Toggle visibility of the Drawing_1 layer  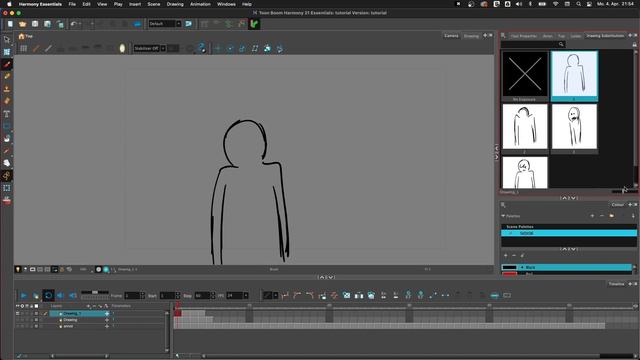[x=18, y=313]
